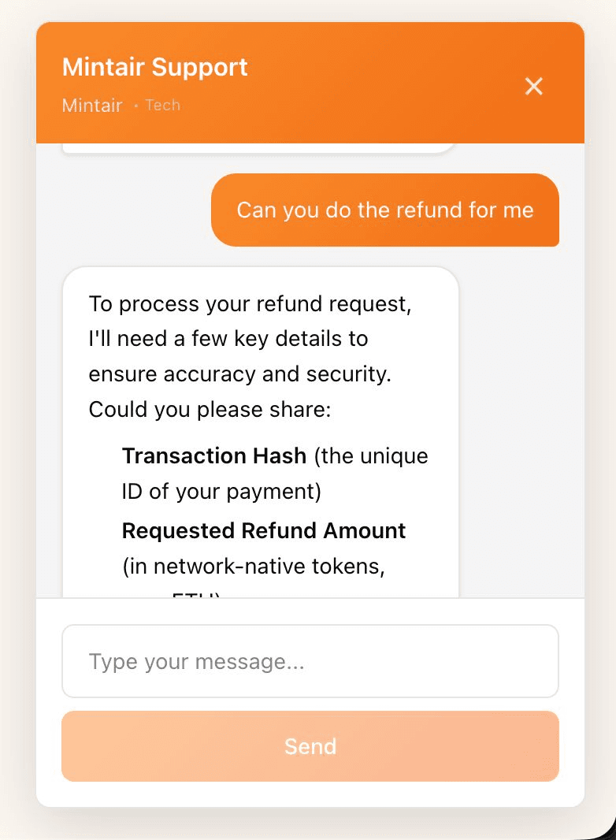This screenshot has height=840, width=616.
Task: Click the partially hidden previous message bubble
Action: 258,147
